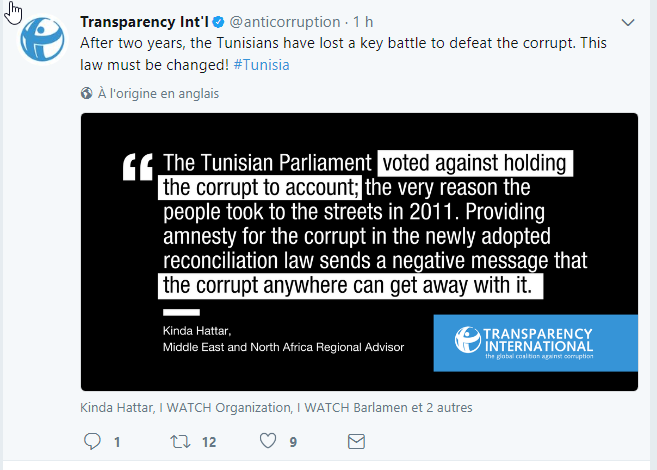Send tweet via direct message envelope icon

356,440
